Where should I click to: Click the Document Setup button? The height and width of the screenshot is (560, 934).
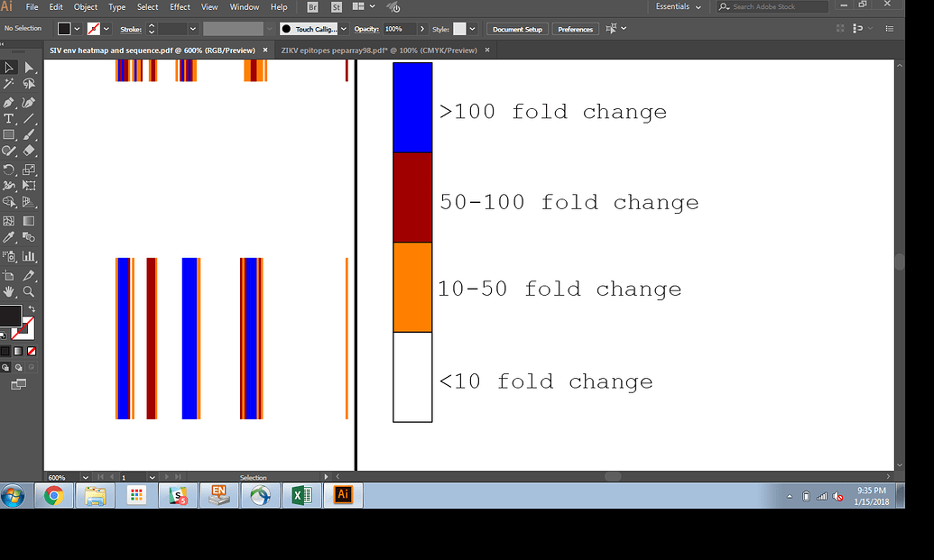(517, 28)
